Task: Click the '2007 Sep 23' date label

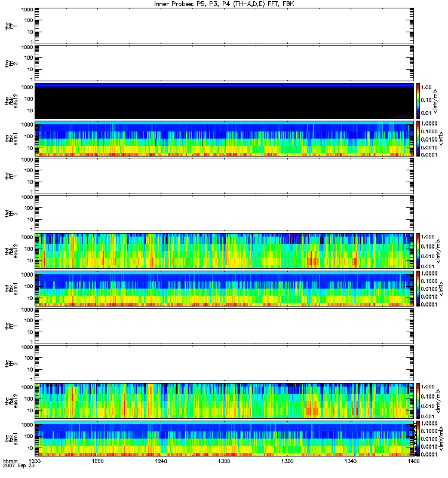Action: coord(19,465)
